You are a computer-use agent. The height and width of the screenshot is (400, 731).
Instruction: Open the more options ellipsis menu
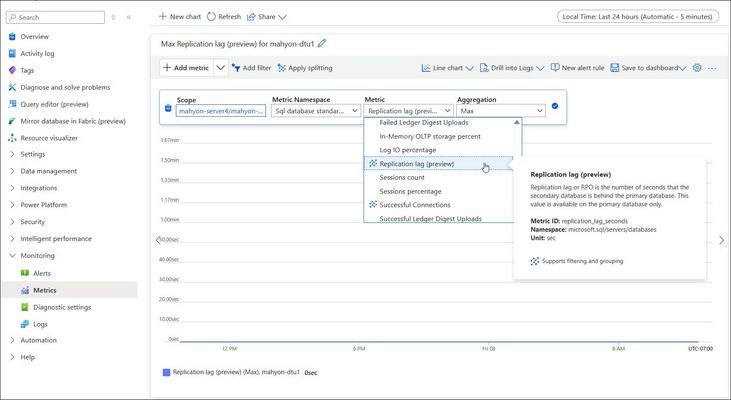click(712, 68)
